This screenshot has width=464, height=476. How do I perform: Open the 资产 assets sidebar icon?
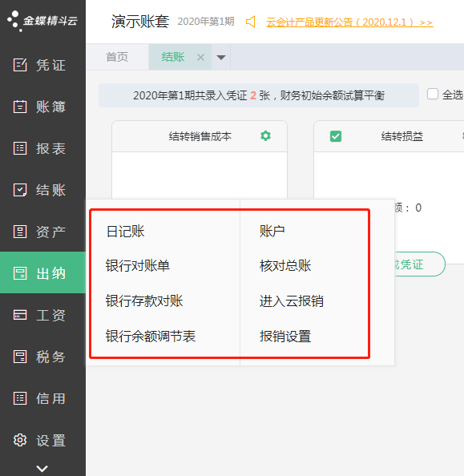(20, 232)
